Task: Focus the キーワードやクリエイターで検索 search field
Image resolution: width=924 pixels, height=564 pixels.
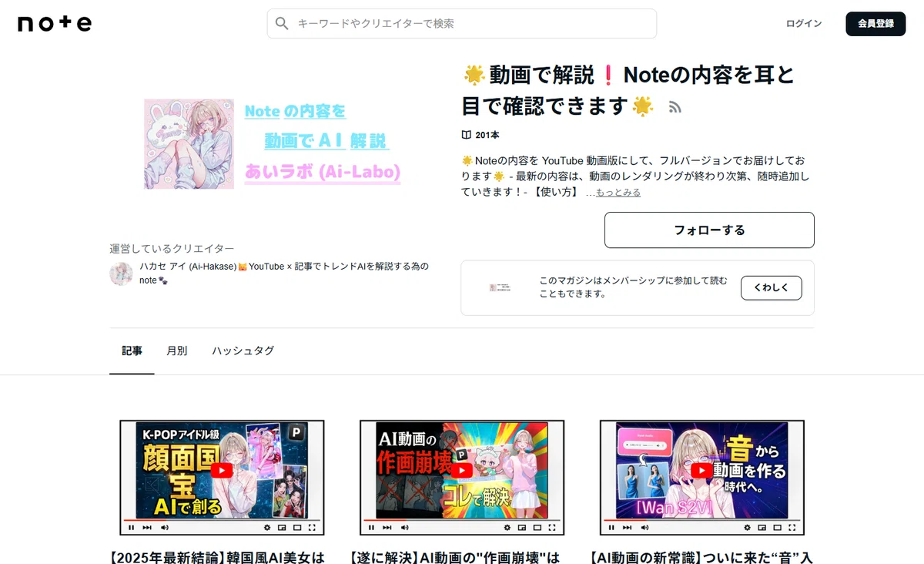Action: pos(462,24)
